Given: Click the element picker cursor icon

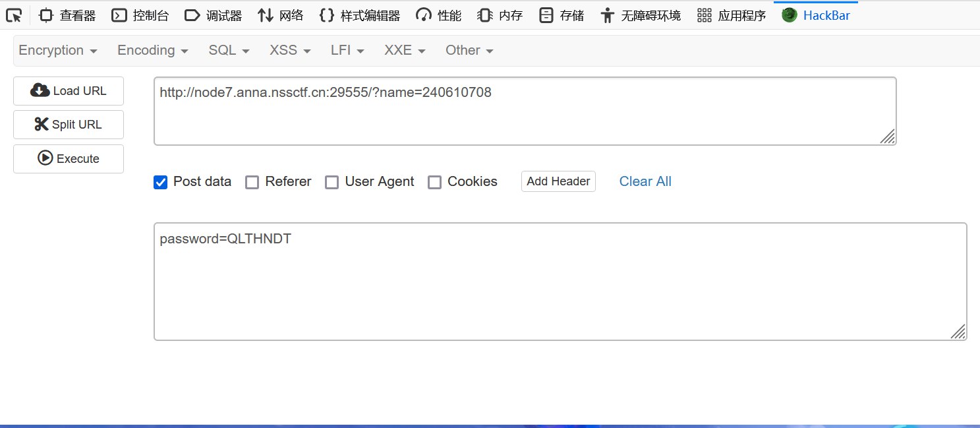Looking at the screenshot, I should [x=14, y=15].
